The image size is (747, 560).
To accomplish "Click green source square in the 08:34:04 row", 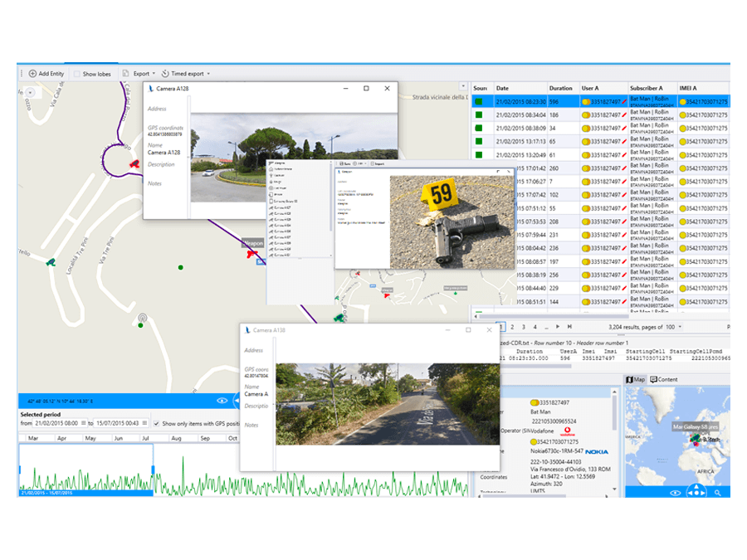I will click(x=479, y=114).
